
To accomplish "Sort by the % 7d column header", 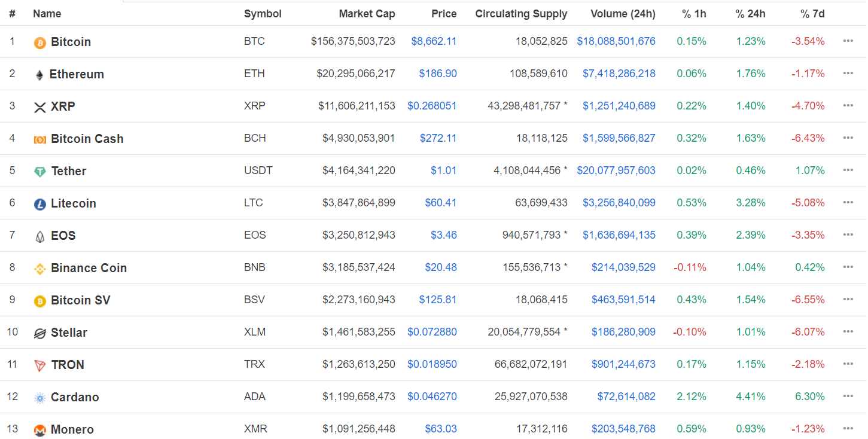I will 812,13.
